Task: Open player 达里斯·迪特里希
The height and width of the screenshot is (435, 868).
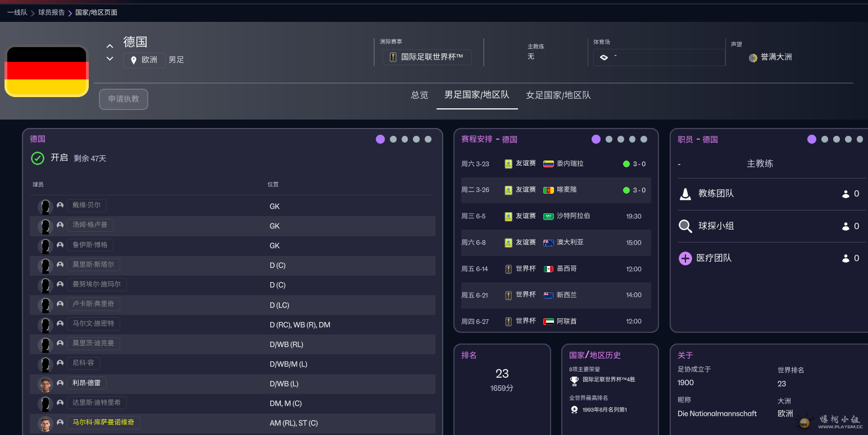Action: [97, 402]
